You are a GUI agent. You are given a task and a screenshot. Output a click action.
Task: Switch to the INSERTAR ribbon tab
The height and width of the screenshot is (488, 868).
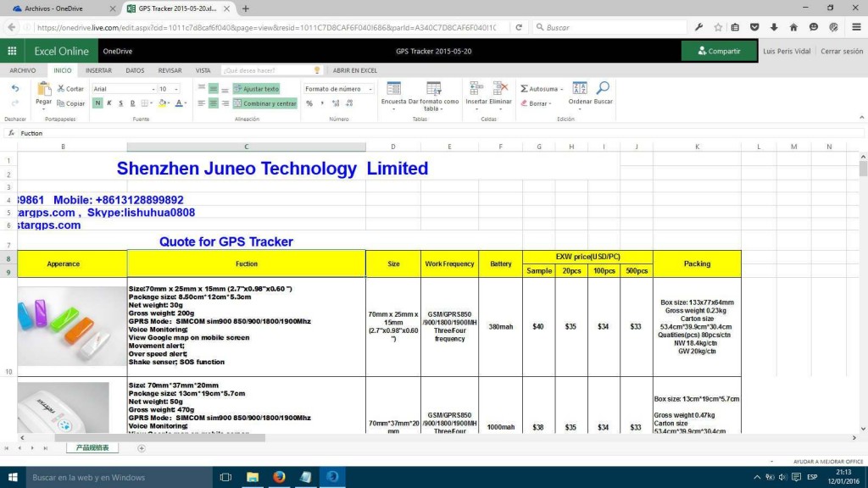98,70
